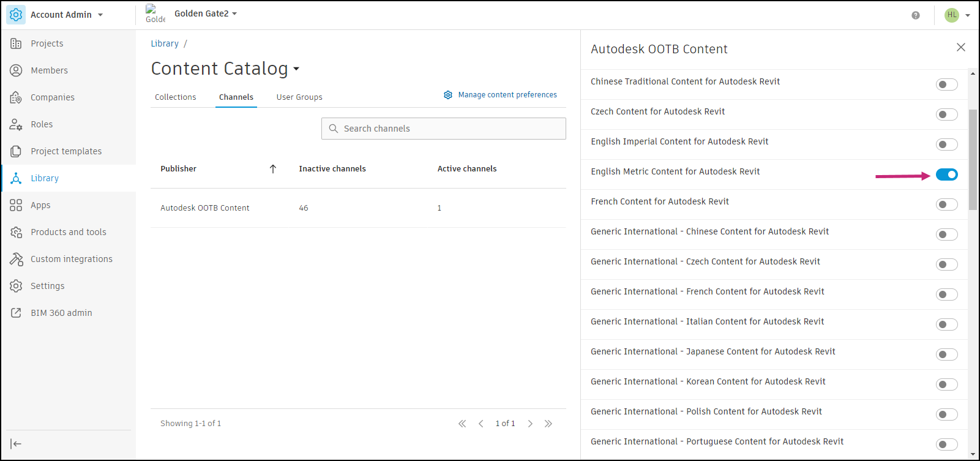
Task: Expand the Account Admin dropdown
Action: tap(100, 15)
